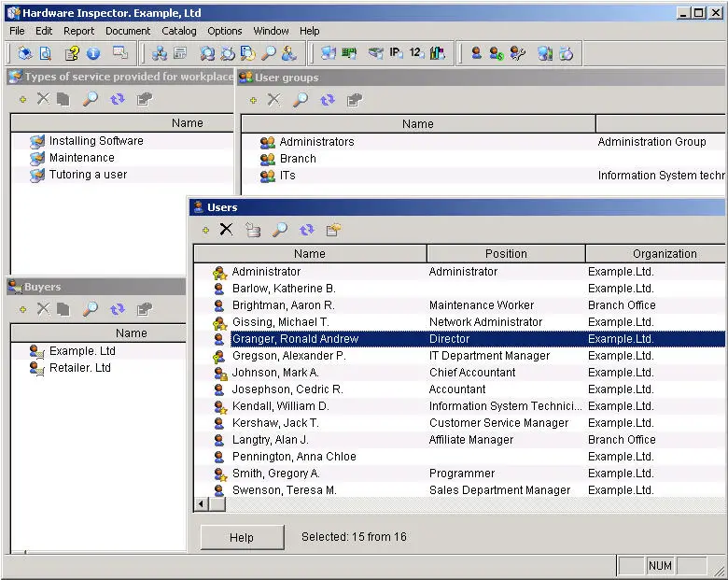Image resolution: width=728 pixels, height=580 pixels.
Task: Add new record in Types of service panel
Action: coord(22,99)
